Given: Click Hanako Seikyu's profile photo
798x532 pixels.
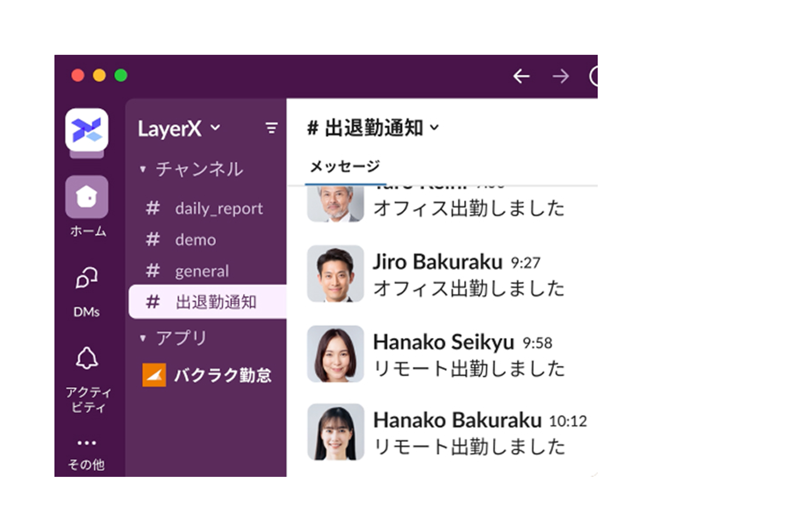Looking at the screenshot, I should (335, 354).
